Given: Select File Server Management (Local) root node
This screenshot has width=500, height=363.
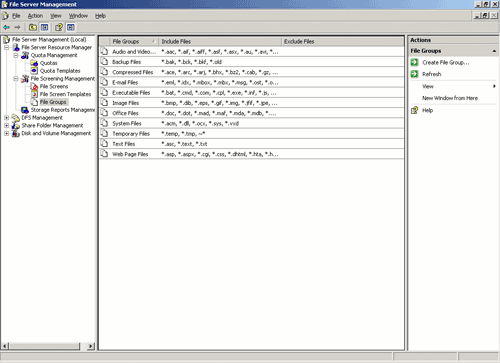Looking at the screenshot, I should (x=49, y=40).
